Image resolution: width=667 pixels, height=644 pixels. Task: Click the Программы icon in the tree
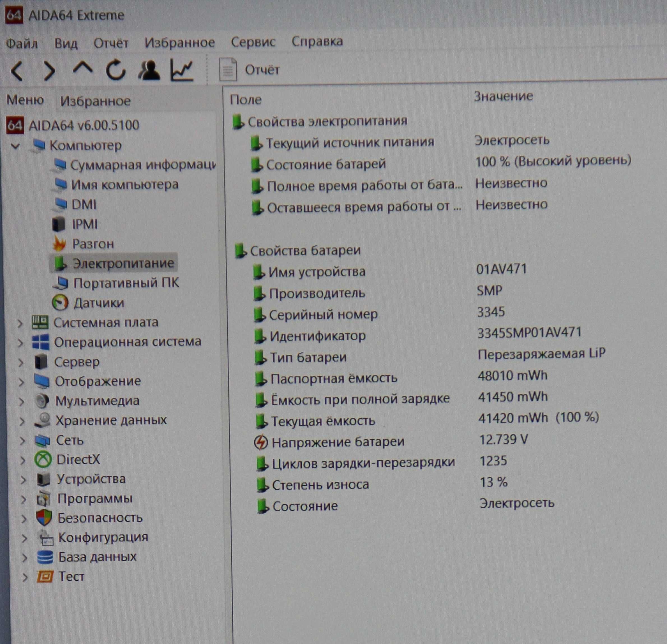click(43, 499)
